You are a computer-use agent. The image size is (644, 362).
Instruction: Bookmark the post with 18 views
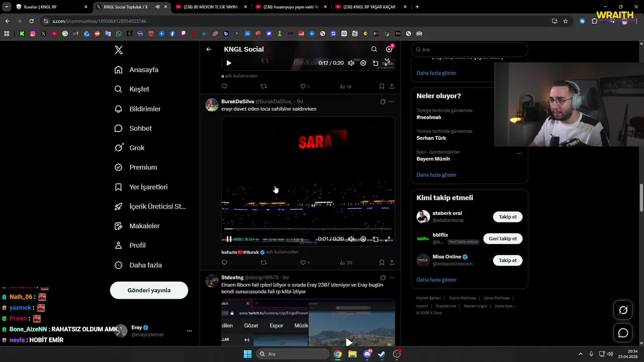point(382,86)
